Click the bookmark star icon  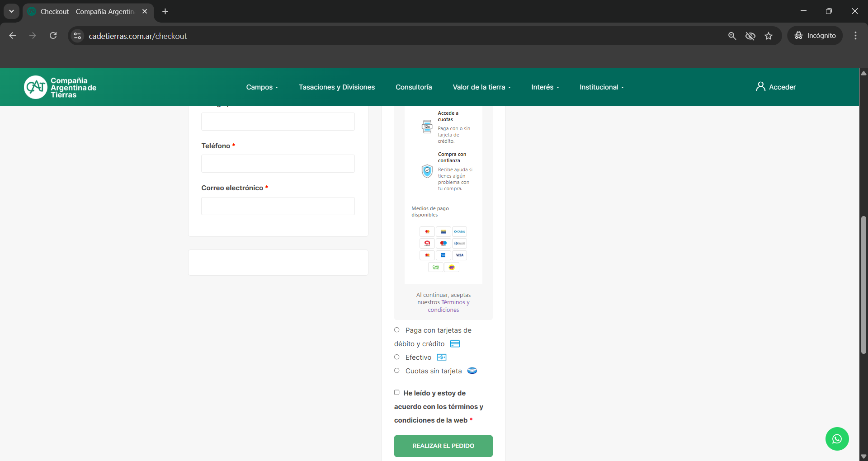(769, 36)
